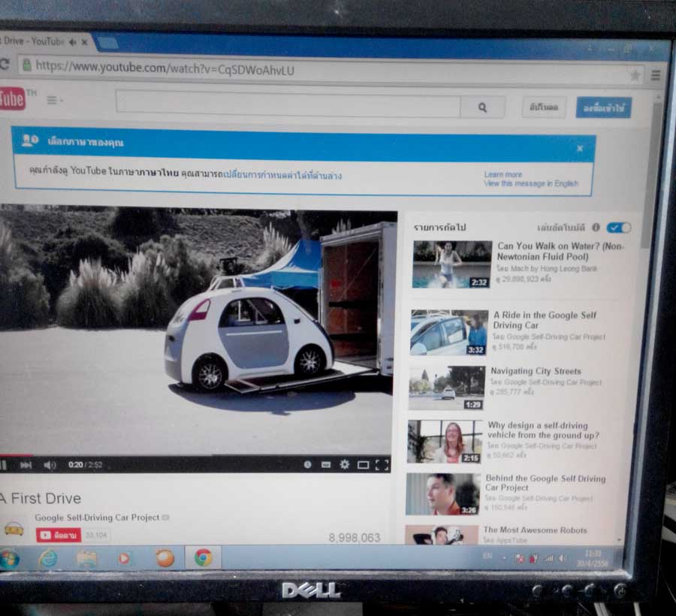Image resolution: width=676 pixels, height=616 pixels.
Task: Open 'A Ride in the Google Self Driving Car' title
Action: tap(545, 320)
